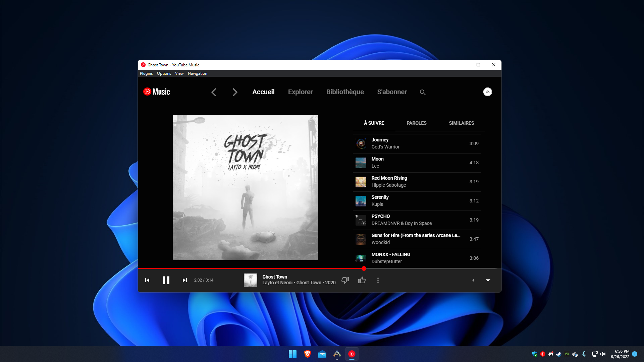
Task: Go to the previous song
Action: point(147,280)
